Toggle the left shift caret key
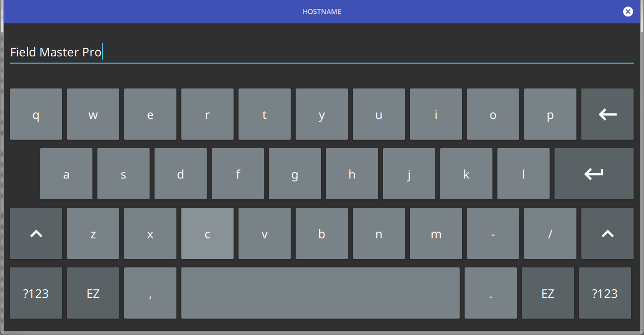 click(36, 234)
